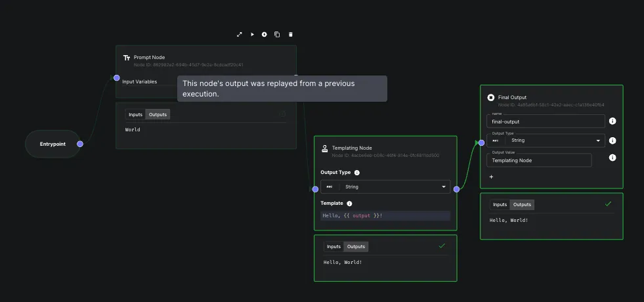The width and height of the screenshot is (644, 302).
Task: Click the Templating Node input port
Action: click(315, 190)
